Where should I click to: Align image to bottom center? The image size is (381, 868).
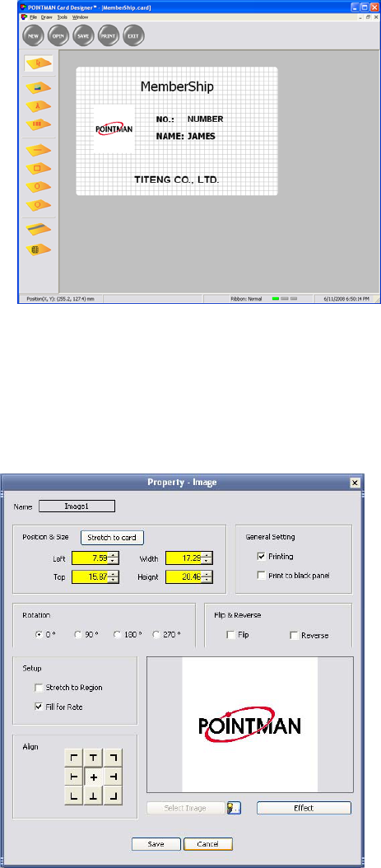coord(94,796)
